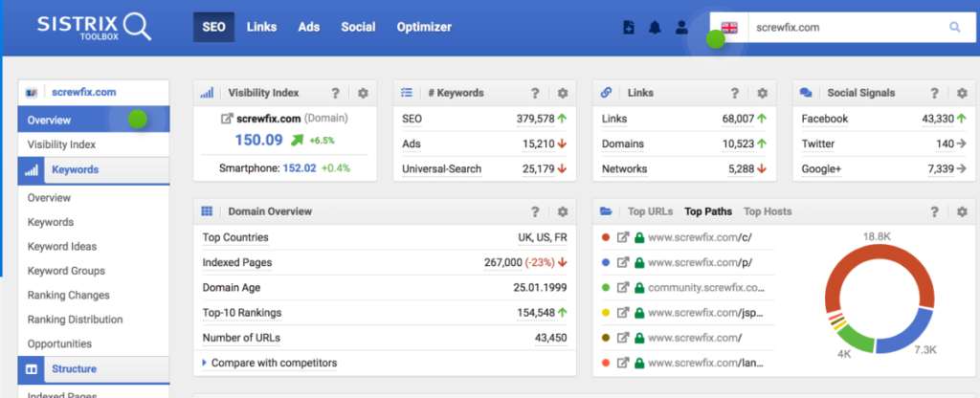Image resolution: width=980 pixels, height=398 pixels.
Task: Open help for Top Paths box
Action: [934, 211]
